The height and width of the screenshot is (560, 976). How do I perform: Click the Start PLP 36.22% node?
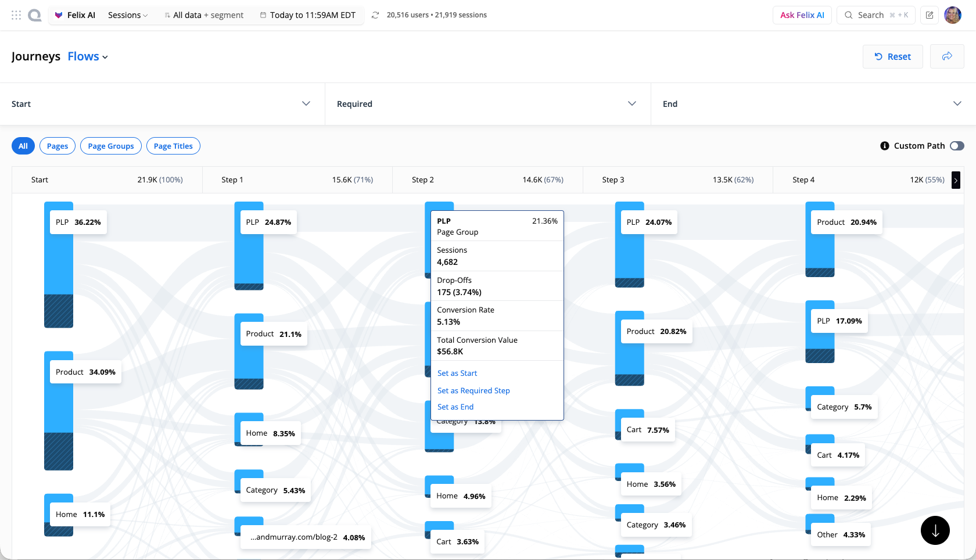[78, 222]
